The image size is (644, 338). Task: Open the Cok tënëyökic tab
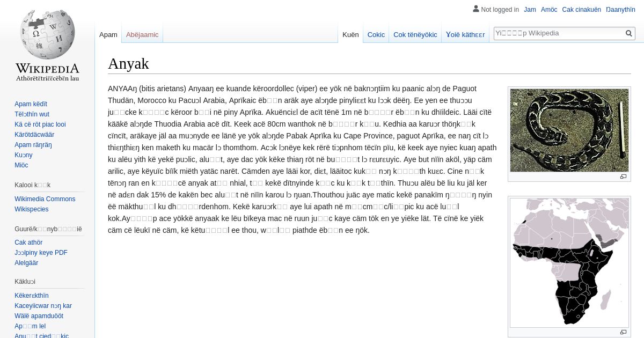point(415,34)
